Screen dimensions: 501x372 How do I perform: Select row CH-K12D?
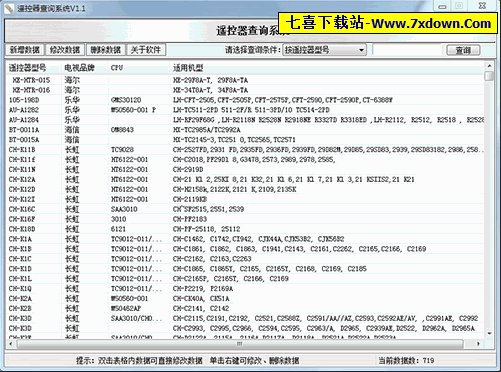coord(245,189)
